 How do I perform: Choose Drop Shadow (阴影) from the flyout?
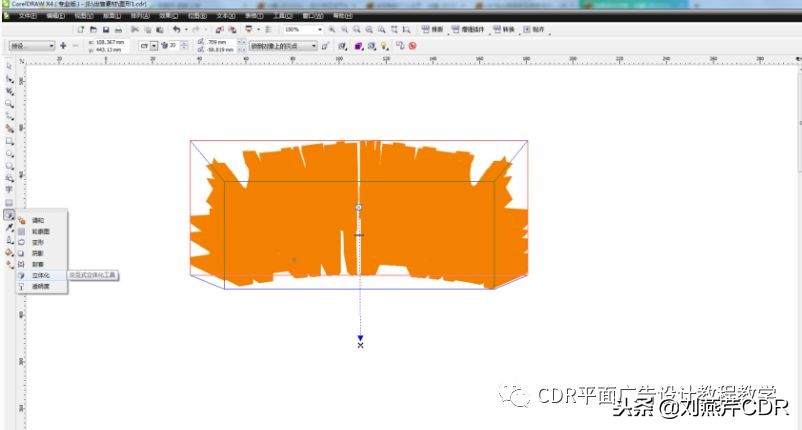[41, 253]
